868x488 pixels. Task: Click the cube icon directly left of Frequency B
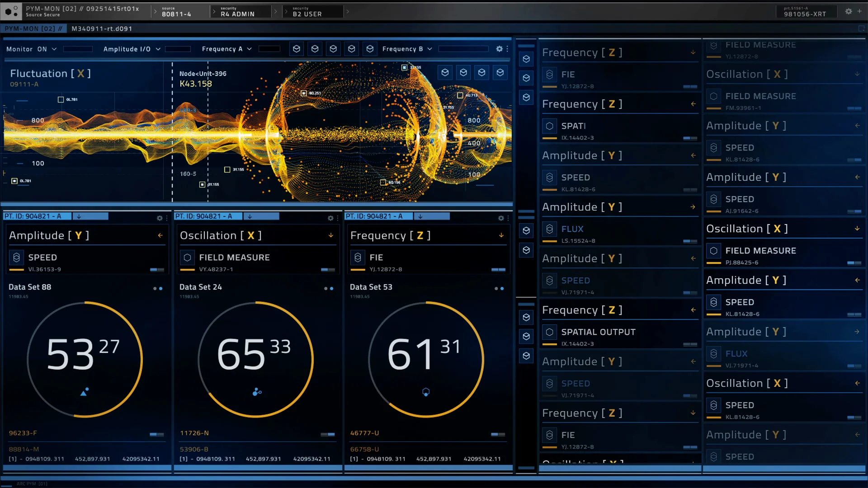coord(370,49)
